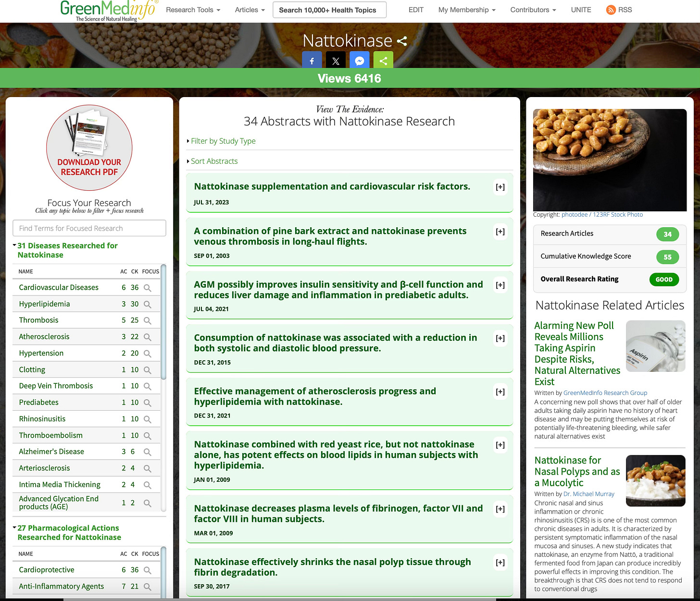The image size is (700, 601).
Task: Expand the atherosclerosis management abstract [+]
Action: pyautogui.click(x=500, y=392)
